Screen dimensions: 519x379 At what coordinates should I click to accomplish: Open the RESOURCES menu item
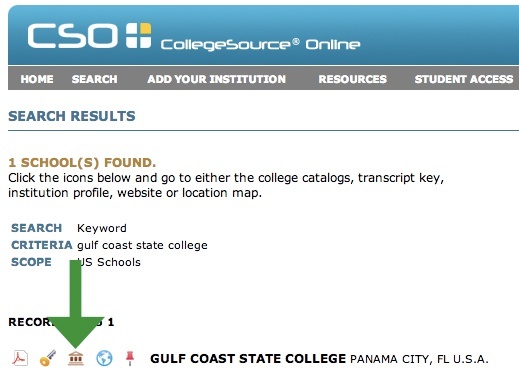[352, 79]
